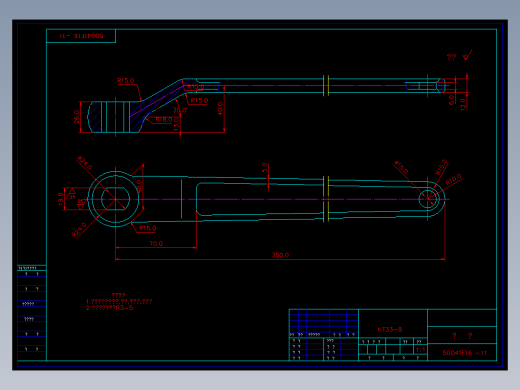Click the 12.0 dimension at top right

tap(463, 104)
